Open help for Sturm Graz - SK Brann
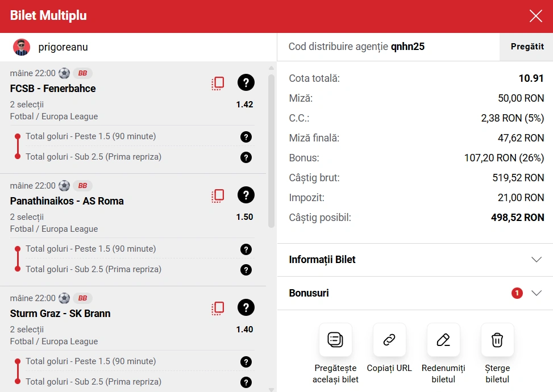This screenshot has width=553, height=392. (246, 308)
